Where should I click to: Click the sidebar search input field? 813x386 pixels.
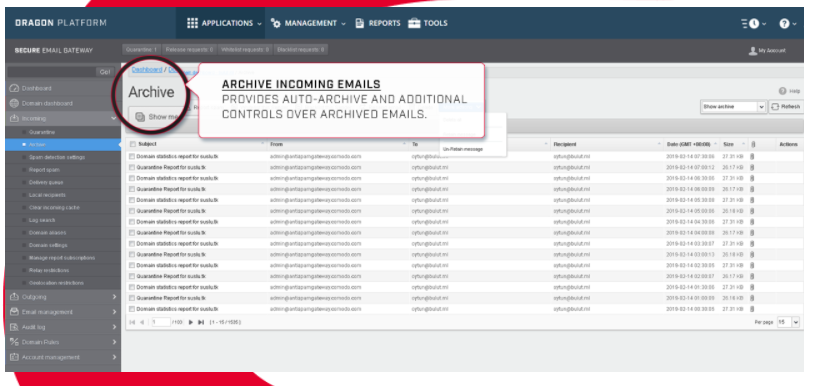[51, 72]
